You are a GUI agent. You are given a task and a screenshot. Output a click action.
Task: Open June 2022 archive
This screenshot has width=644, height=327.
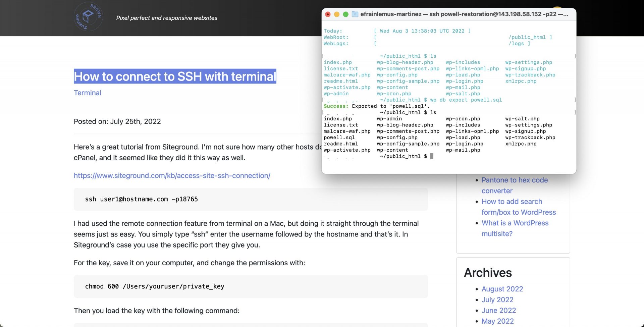pos(499,311)
